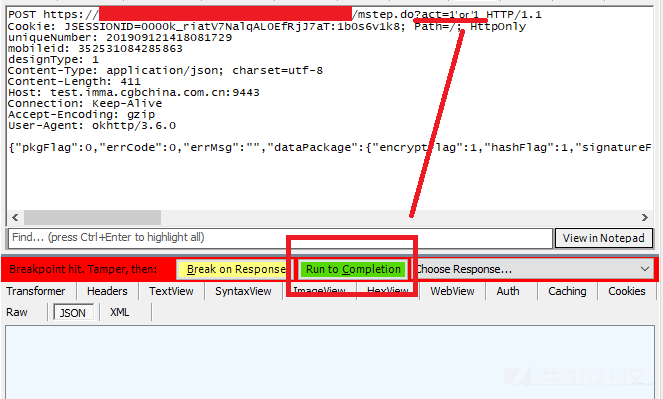Select the JSON response tab
This screenshot has width=663, height=399.
(73, 313)
